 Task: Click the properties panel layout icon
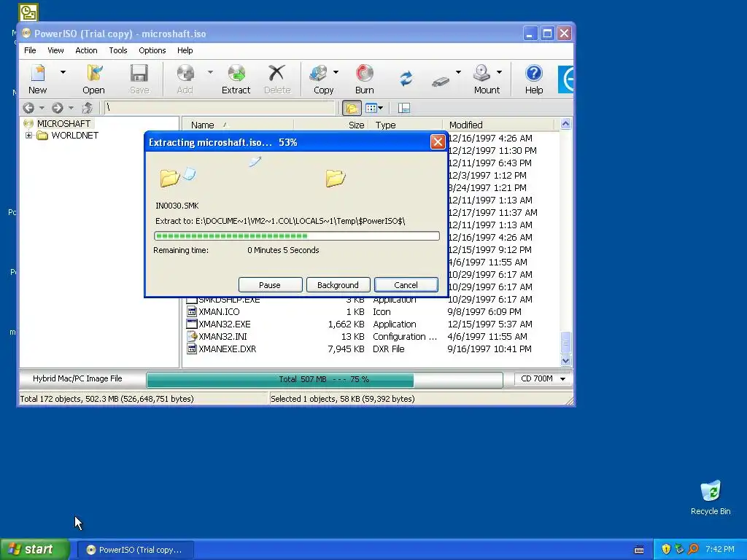pyautogui.click(x=404, y=108)
